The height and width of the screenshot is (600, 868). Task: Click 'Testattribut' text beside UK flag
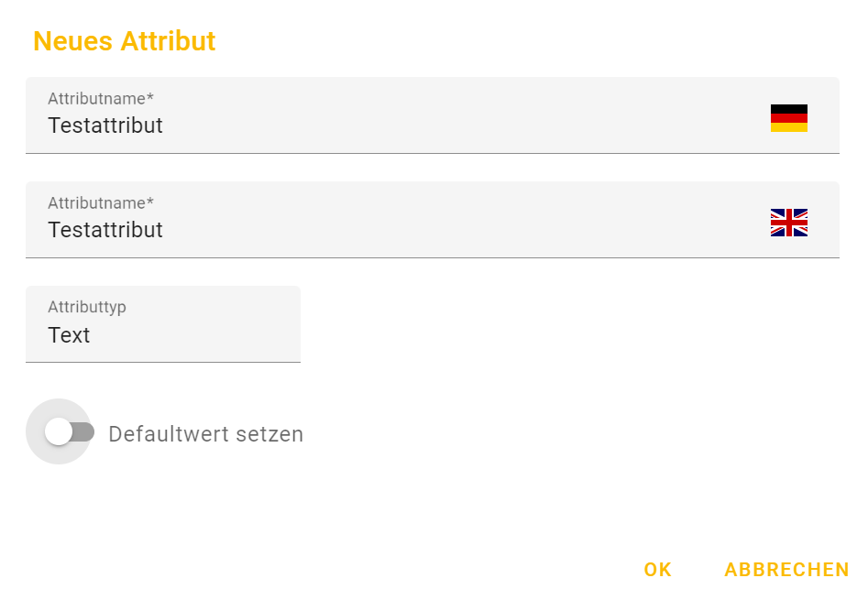pyautogui.click(x=105, y=230)
